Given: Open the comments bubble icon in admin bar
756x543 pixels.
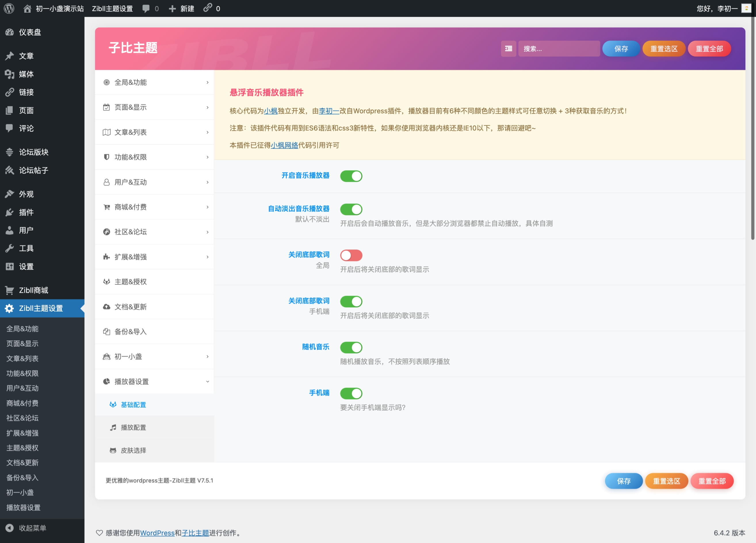Looking at the screenshot, I should 146,9.
